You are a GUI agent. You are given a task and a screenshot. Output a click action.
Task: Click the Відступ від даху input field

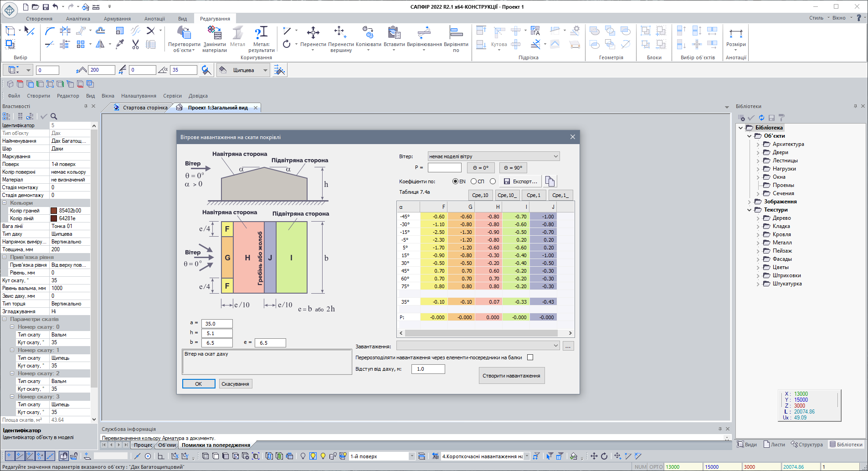pos(428,369)
